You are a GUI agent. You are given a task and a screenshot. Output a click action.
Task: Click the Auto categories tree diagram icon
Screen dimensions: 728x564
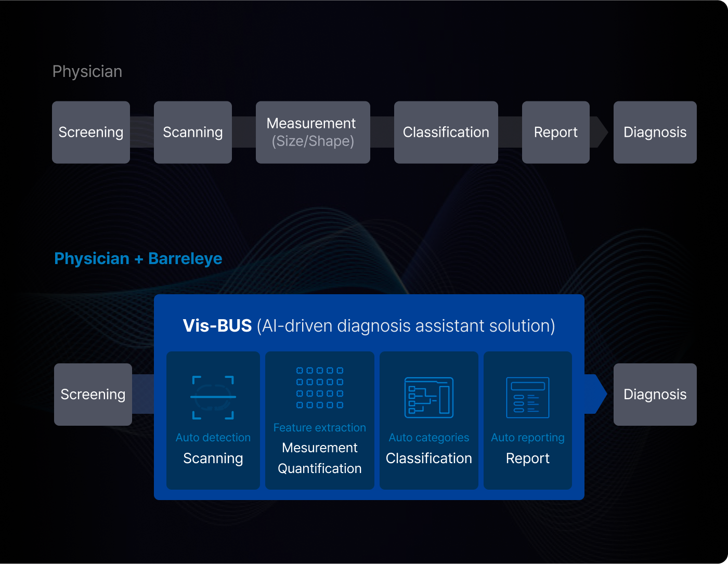coord(429,398)
